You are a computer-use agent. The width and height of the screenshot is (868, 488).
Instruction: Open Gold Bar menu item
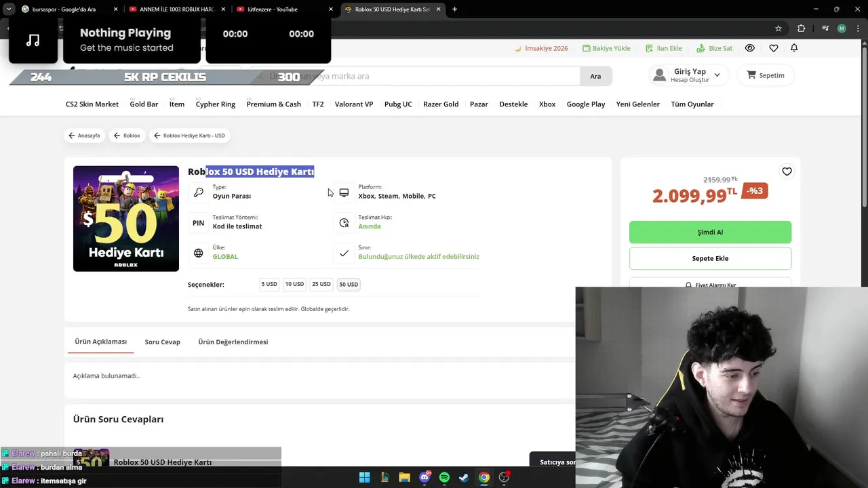[144, 104]
